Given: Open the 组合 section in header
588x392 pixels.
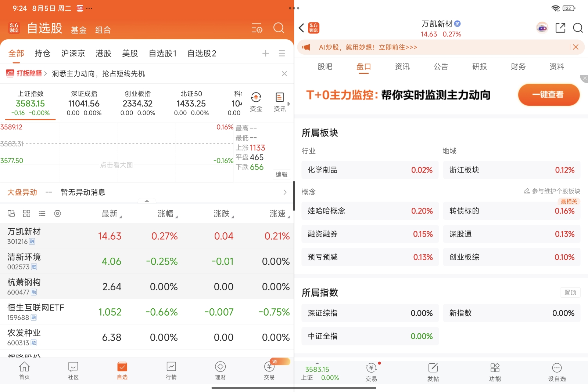Looking at the screenshot, I should coord(103,30).
